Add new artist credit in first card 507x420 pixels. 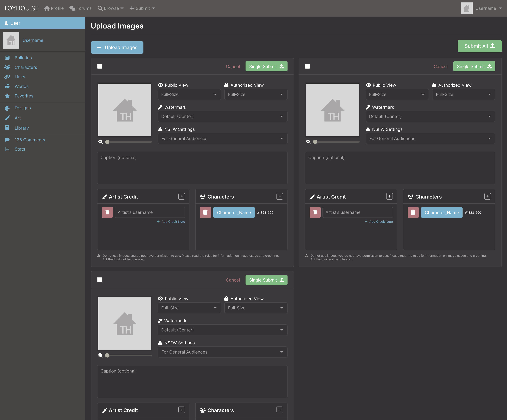182,196
